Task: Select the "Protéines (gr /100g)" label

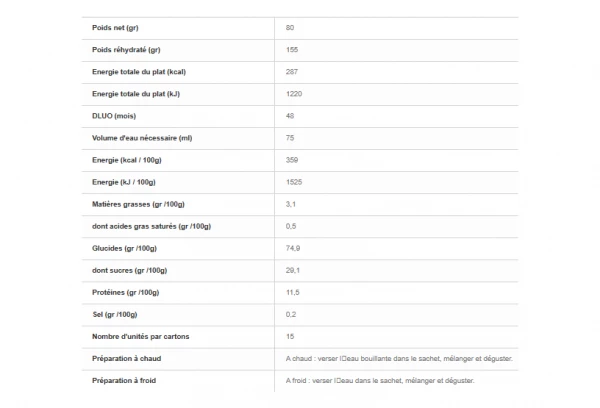Action: pos(126,292)
